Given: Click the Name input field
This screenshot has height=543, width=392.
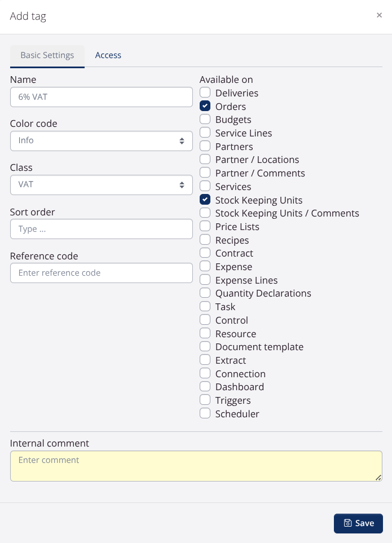Looking at the screenshot, I should click(x=102, y=97).
